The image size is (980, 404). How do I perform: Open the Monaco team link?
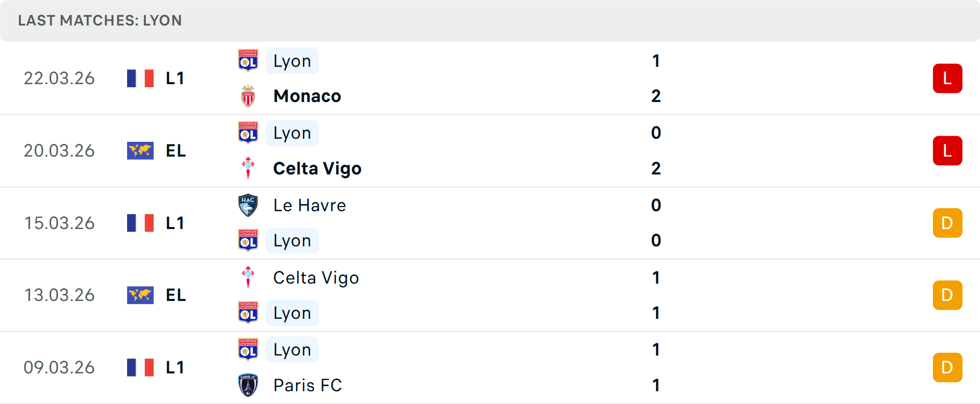click(307, 96)
